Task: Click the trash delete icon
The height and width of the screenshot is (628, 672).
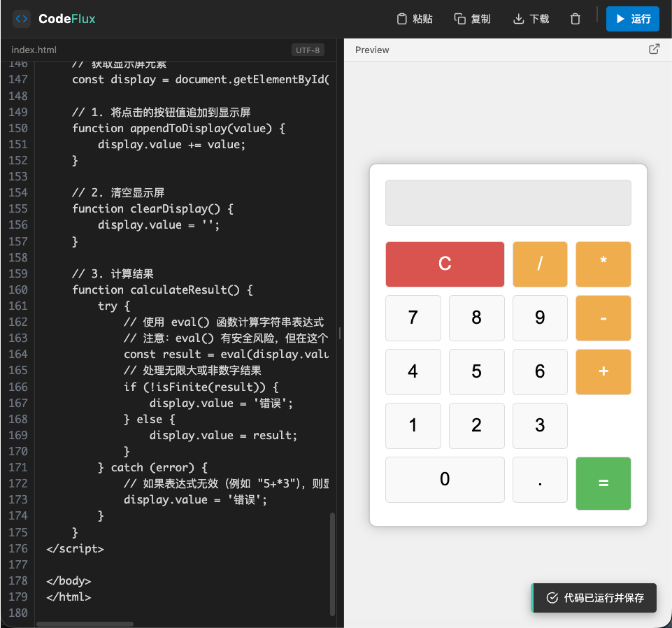Action: (575, 19)
